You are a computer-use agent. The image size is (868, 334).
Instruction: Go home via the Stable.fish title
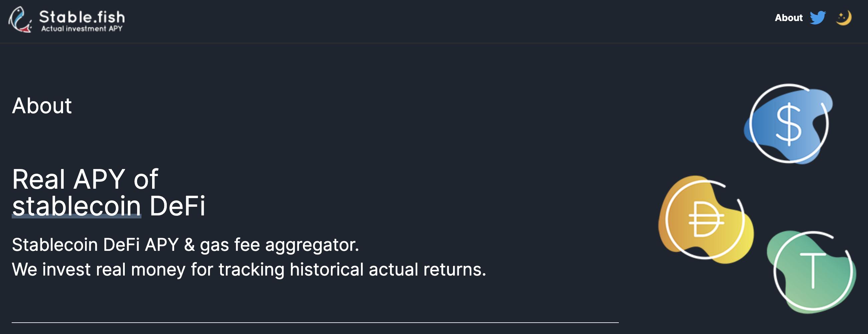(x=82, y=16)
